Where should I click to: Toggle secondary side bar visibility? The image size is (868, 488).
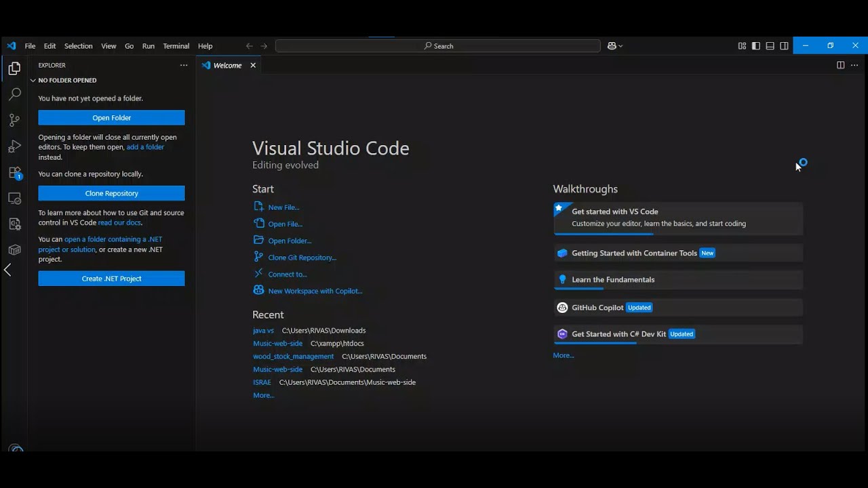pyautogui.click(x=785, y=46)
